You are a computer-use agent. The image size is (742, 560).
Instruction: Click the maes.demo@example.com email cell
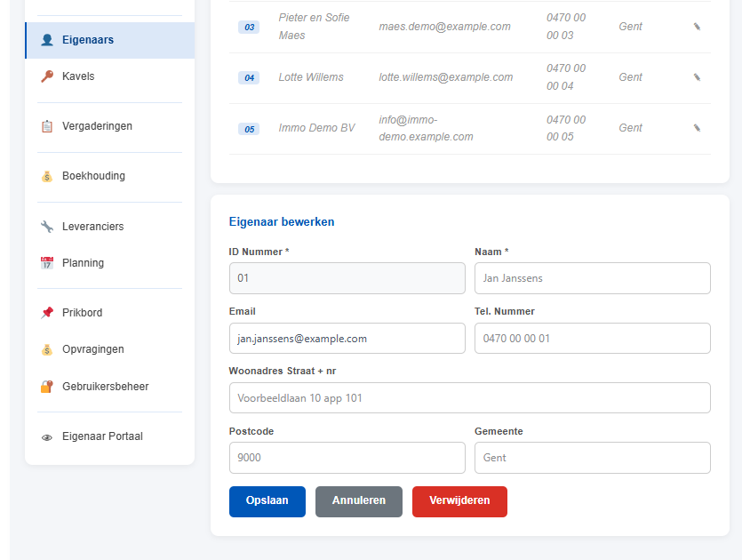445,27
